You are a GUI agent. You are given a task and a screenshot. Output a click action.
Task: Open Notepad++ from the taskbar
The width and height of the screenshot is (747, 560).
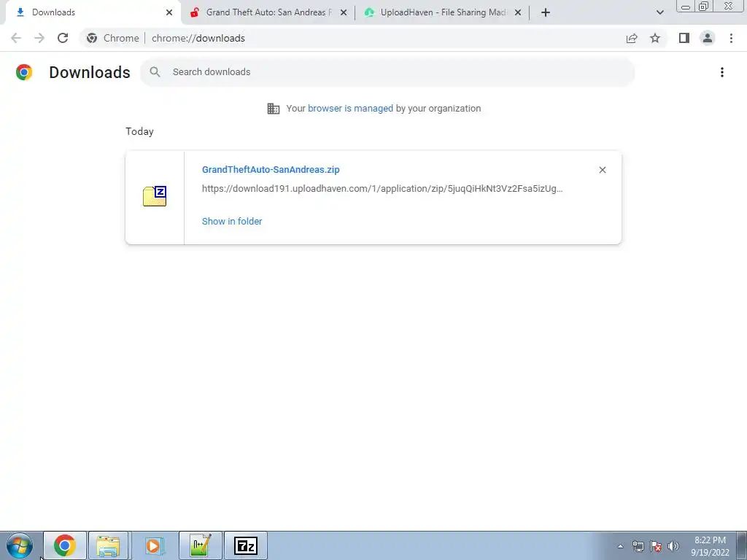(201, 545)
